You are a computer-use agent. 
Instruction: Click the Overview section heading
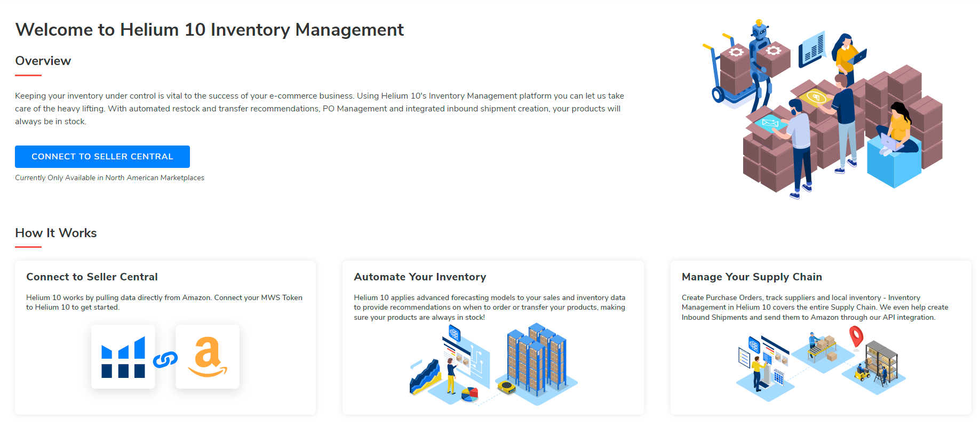point(43,61)
